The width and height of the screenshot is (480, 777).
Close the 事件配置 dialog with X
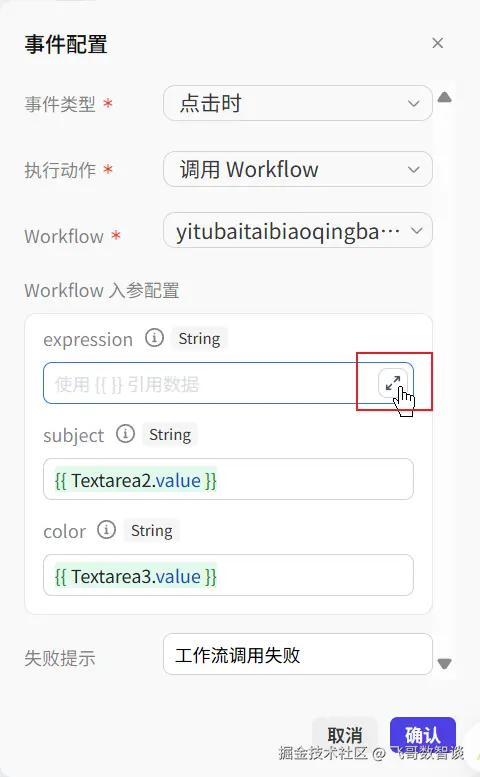(437, 43)
